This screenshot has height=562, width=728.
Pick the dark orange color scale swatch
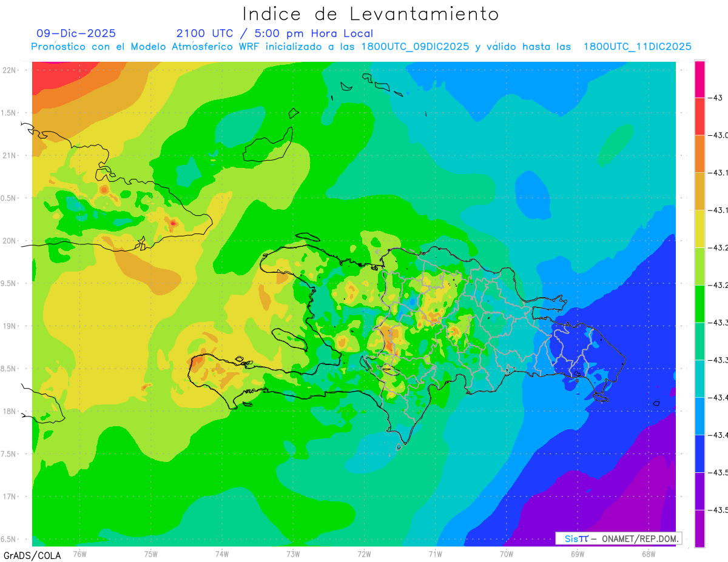click(699, 154)
